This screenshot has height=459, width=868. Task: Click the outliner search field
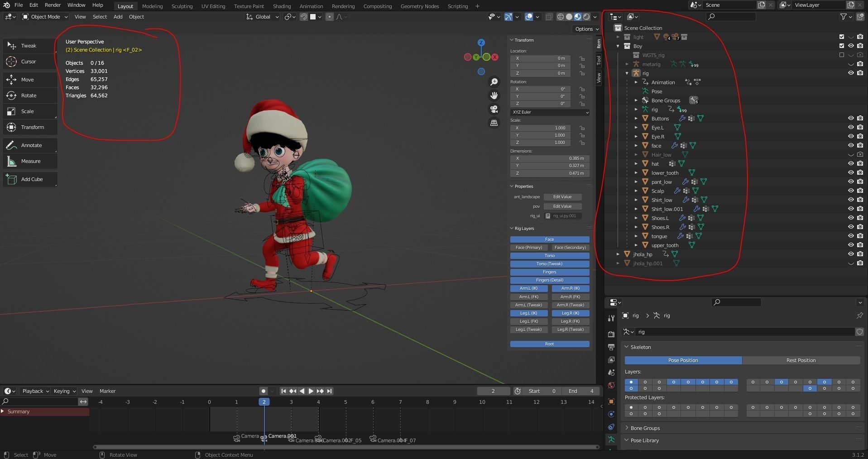731,17
